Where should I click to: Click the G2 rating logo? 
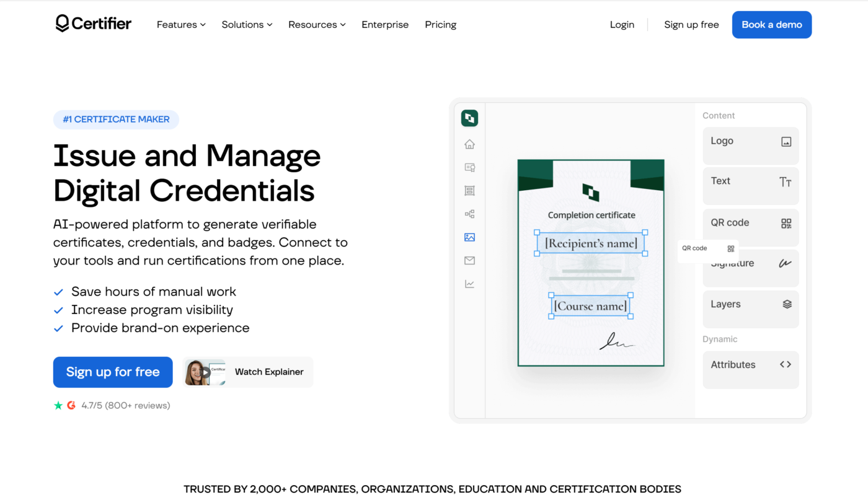71,405
